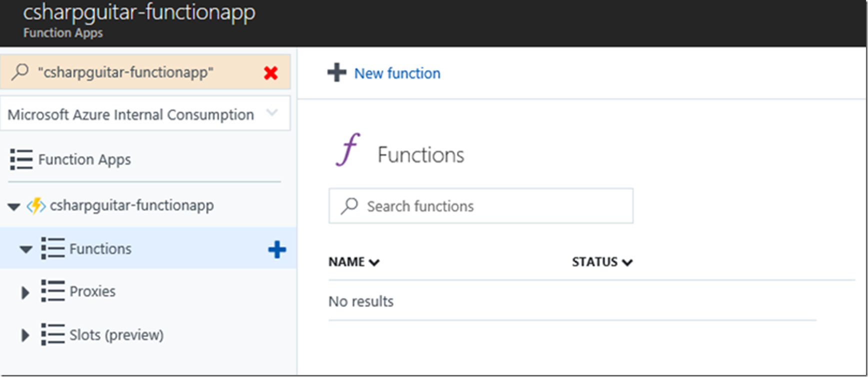This screenshot has height=377, width=868.
Task: Click the list icon beside Proxies
Action: 53,291
